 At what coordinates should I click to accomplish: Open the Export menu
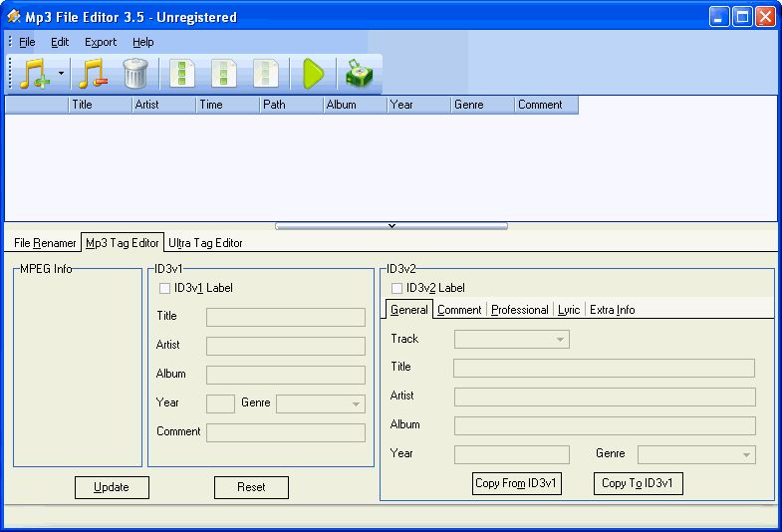(101, 42)
